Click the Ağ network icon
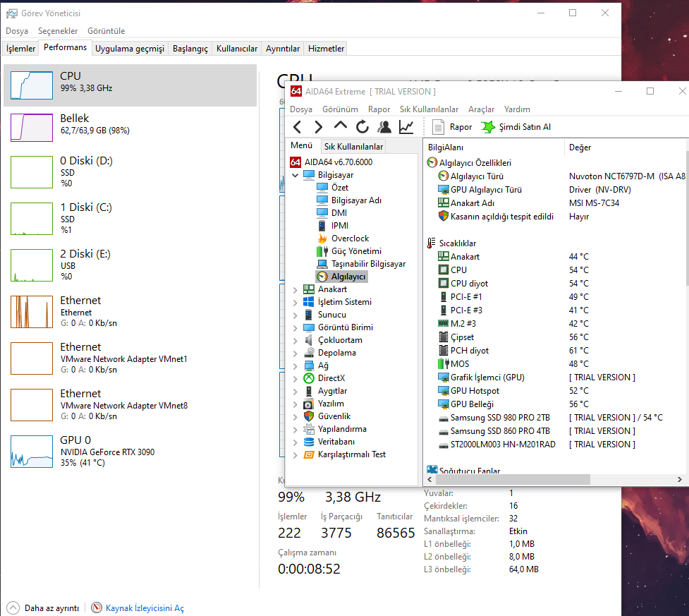 click(x=310, y=366)
